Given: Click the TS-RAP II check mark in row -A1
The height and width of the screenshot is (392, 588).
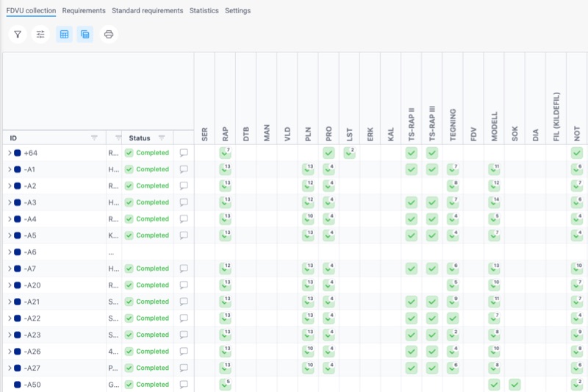Looking at the screenshot, I should pos(412,169).
